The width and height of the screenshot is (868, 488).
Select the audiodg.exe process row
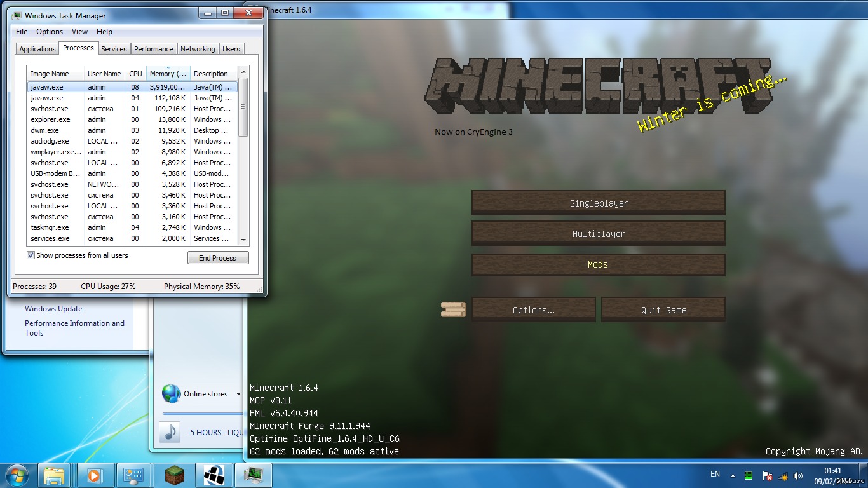pos(132,141)
